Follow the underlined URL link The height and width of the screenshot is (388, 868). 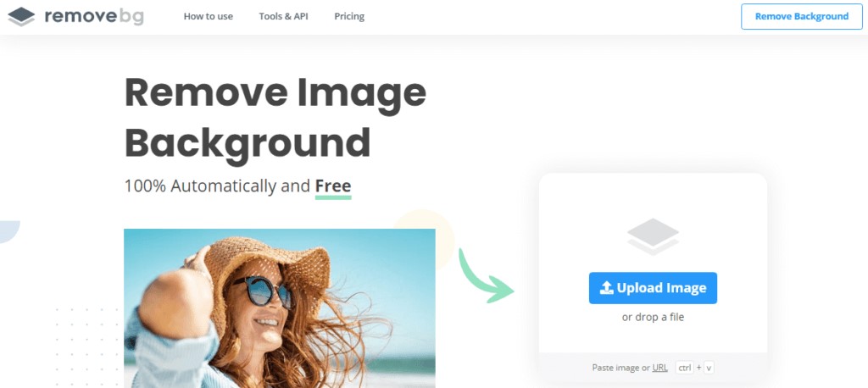659,368
